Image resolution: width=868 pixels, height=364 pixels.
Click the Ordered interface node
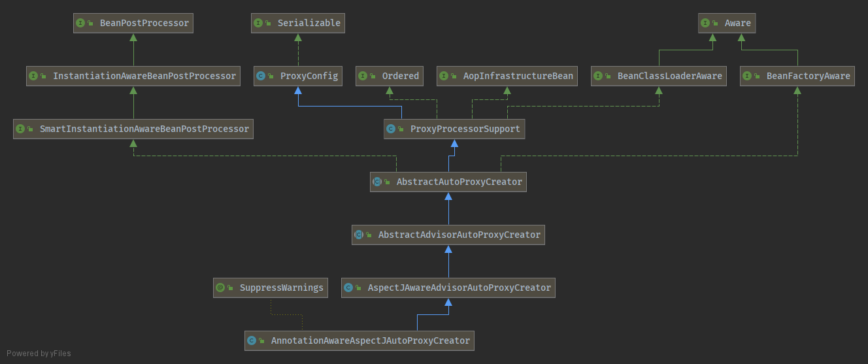pyautogui.click(x=390, y=76)
